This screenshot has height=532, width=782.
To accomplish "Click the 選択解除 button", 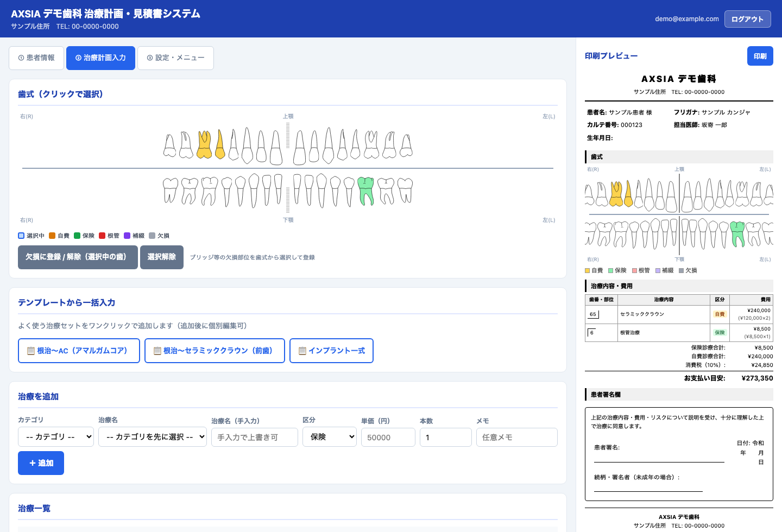I will click(162, 257).
